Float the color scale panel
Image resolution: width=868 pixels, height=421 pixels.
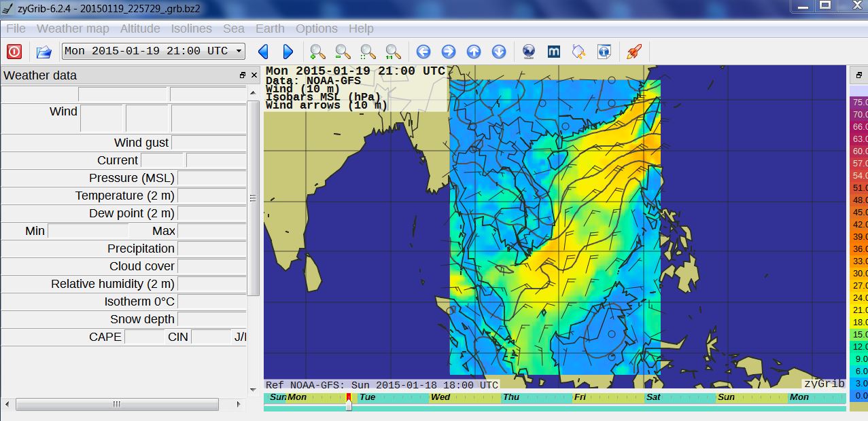tap(858, 75)
